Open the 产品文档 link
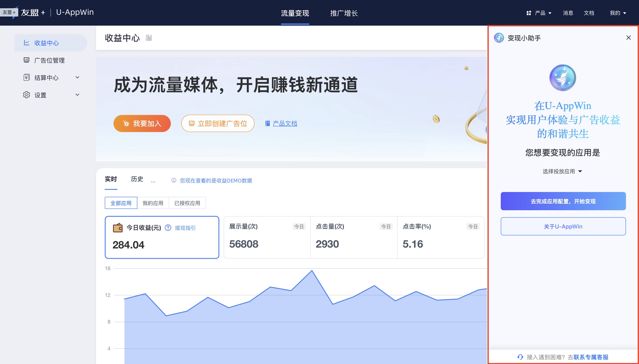 click(x=285, y=124)
